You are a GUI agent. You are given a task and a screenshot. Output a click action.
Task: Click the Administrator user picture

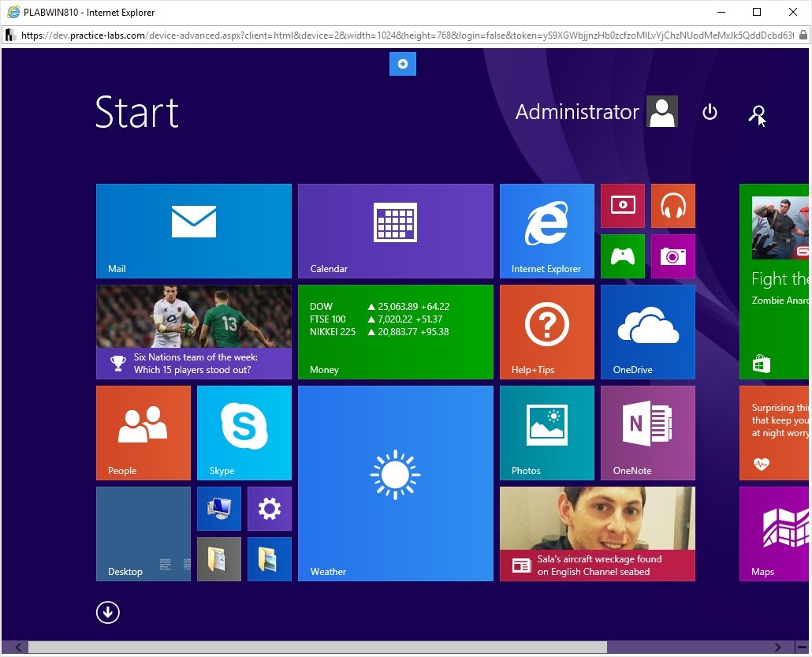point(662,111)
